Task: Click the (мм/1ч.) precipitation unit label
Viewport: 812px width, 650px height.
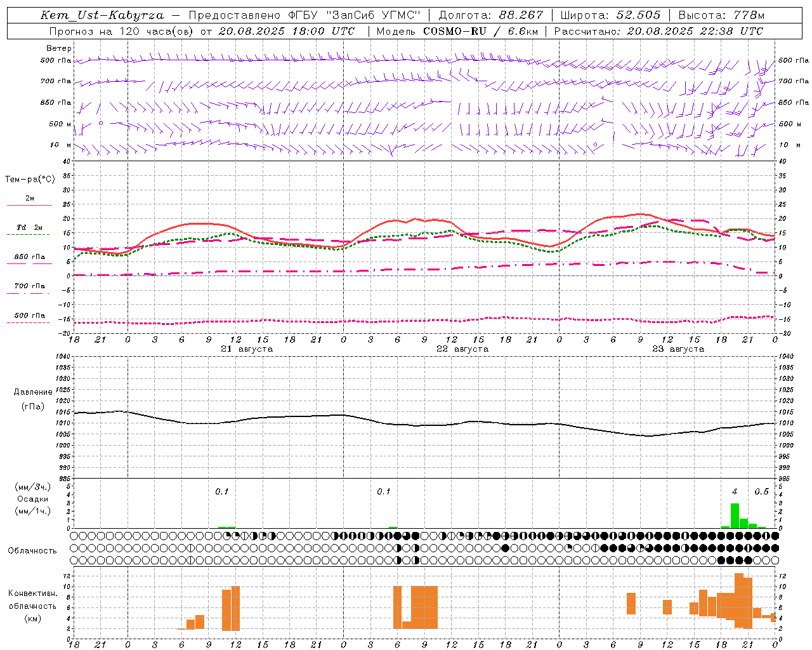Action: [x=32, y=511]
